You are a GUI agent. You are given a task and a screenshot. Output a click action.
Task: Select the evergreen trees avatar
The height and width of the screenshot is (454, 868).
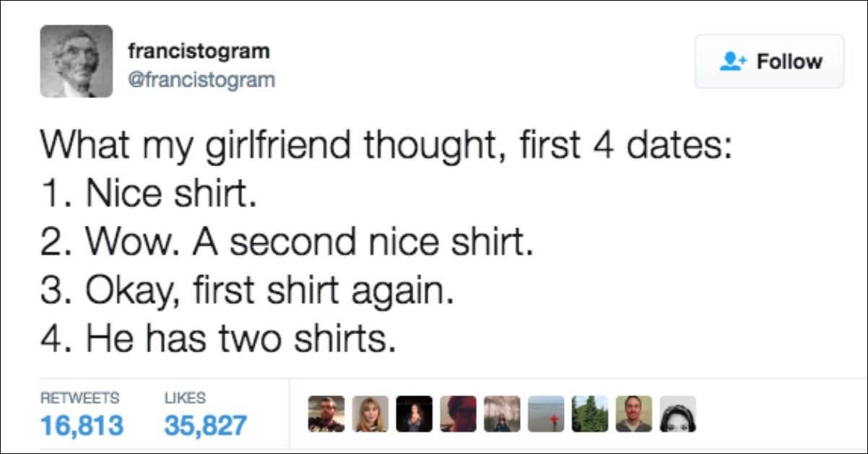[x=590, y=414]
